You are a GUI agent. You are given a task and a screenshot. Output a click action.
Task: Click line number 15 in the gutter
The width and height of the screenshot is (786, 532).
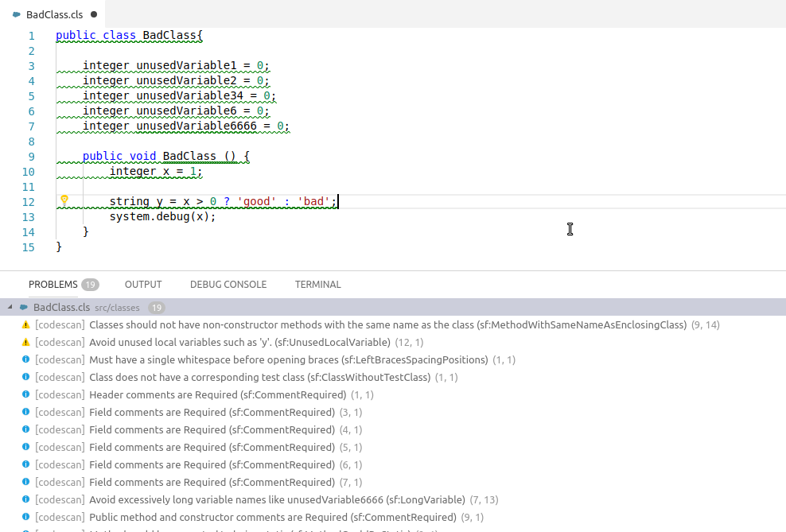coord(29,247)
